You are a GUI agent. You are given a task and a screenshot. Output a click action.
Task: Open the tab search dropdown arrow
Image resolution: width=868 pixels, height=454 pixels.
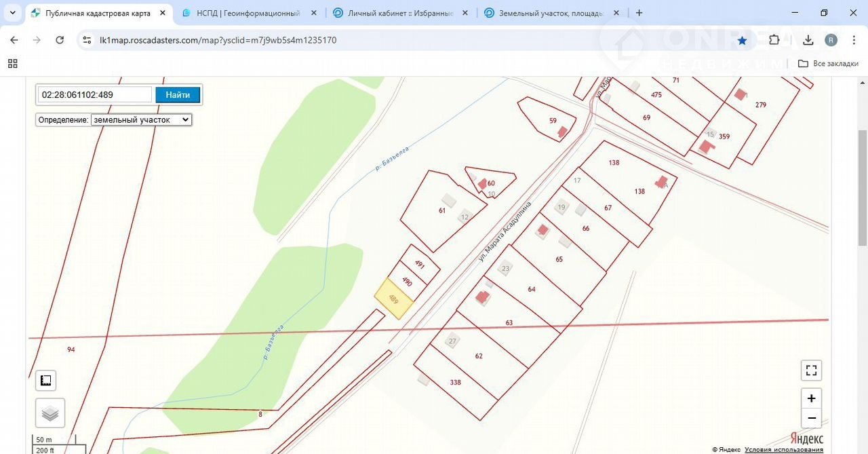pyautogui.click(x=12, y=13)
